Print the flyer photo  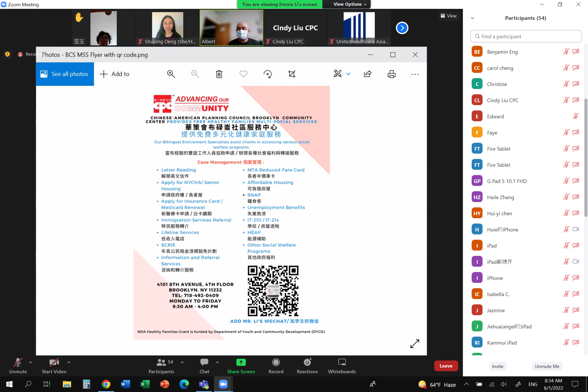391,74
